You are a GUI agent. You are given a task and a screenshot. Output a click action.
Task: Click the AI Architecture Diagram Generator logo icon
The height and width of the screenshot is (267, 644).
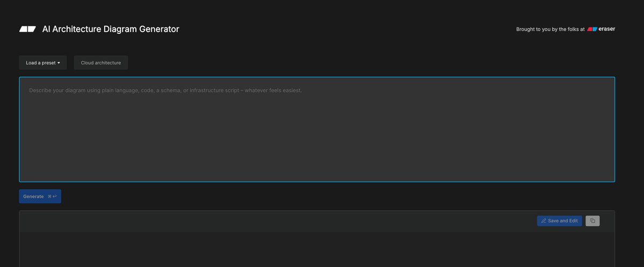27,29
